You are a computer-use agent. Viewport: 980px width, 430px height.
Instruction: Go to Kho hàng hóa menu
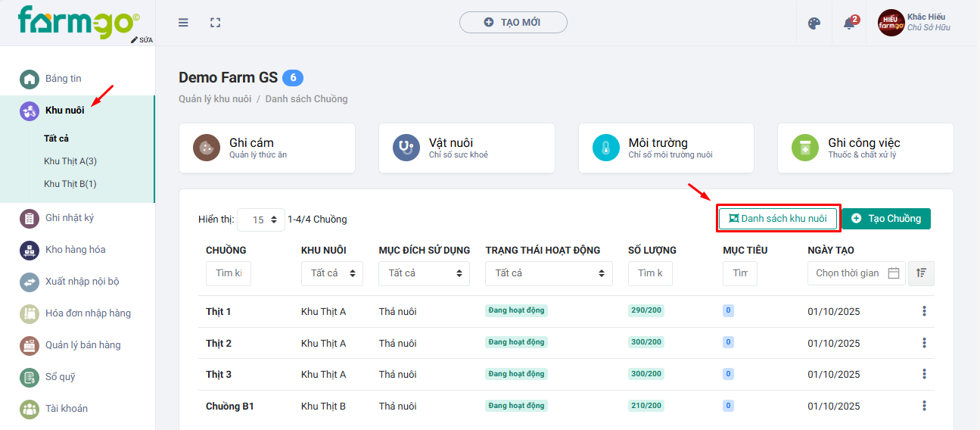[x=75, y=250]
